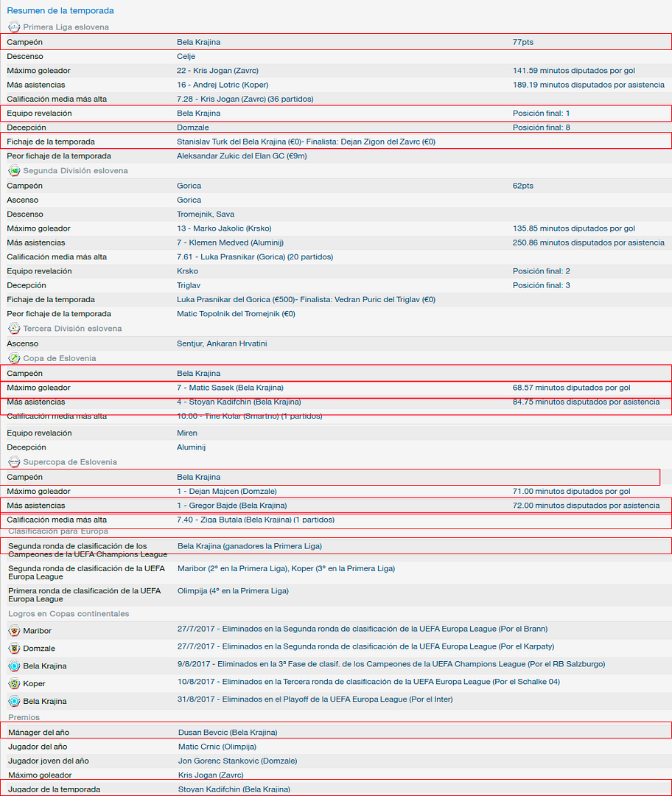
Task: Select 'Sentjur, Ankaran Hrvatini' promoted teams
Action: 222,343
